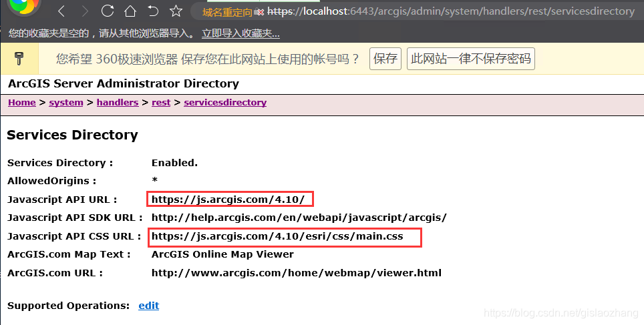The height and width of the screenshot is (325, 644).
Task: Click the ArcGIS.com URL label
Action: 55,273
